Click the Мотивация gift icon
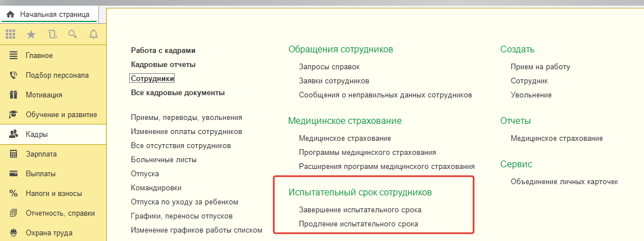 (13, 95)
